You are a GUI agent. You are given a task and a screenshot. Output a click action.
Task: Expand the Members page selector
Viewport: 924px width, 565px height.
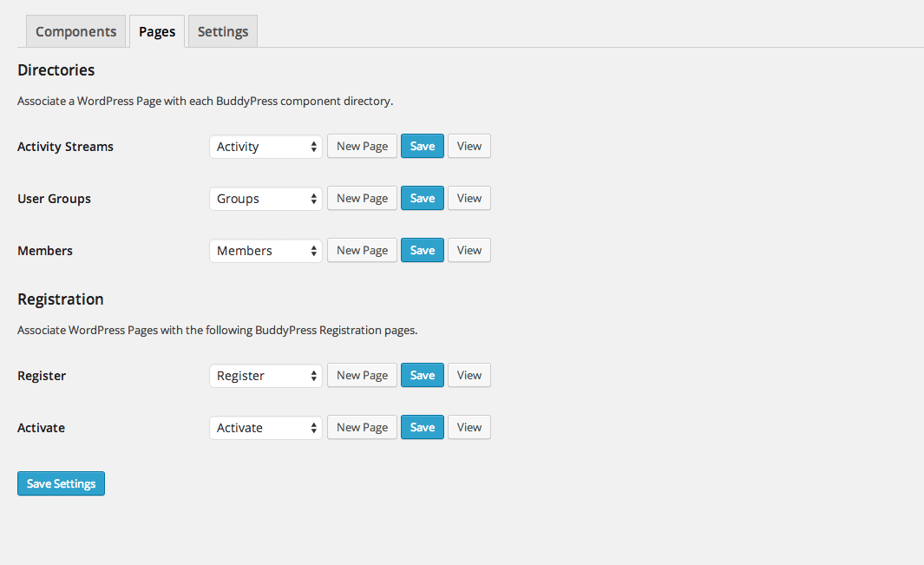(x=265, y=250)
